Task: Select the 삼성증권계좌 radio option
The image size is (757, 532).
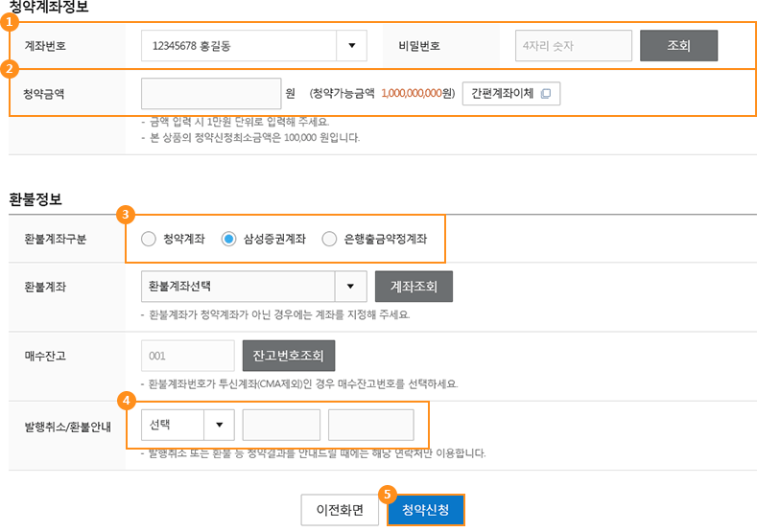Action: tap(229, 239)
